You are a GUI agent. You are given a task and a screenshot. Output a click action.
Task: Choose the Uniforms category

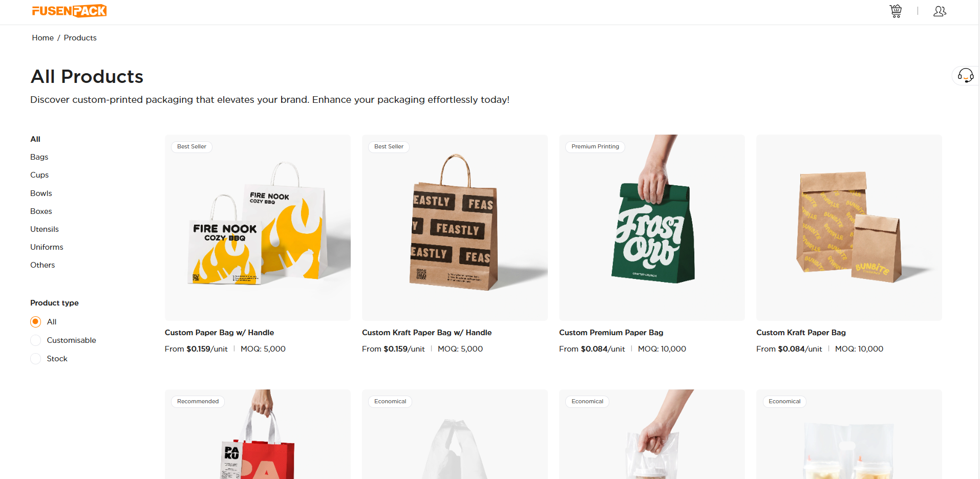[x=47, y=247]
